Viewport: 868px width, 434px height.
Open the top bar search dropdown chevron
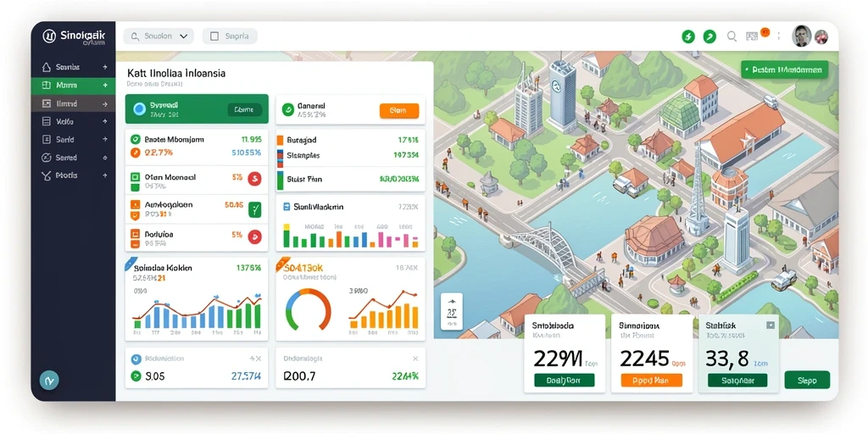tap(184, 37)
